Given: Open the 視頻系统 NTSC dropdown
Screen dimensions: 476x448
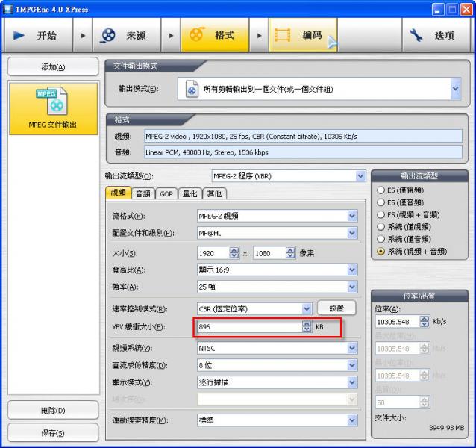Looking at the screenshot, I should tap(352, 349).
